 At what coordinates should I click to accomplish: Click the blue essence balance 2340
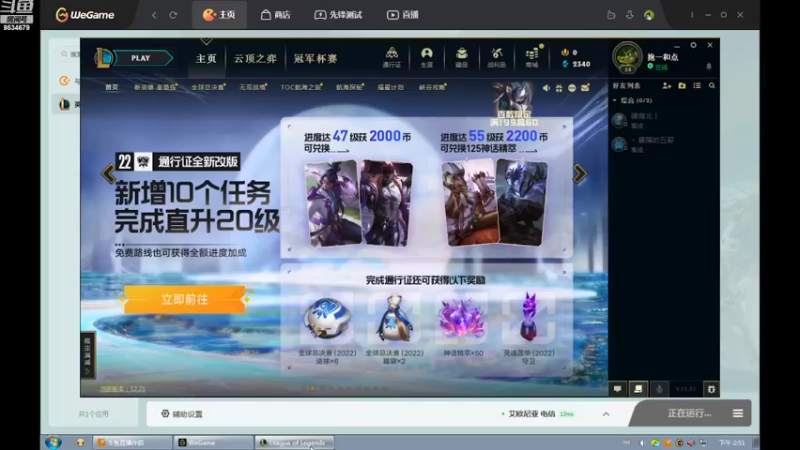pos(576,64)
